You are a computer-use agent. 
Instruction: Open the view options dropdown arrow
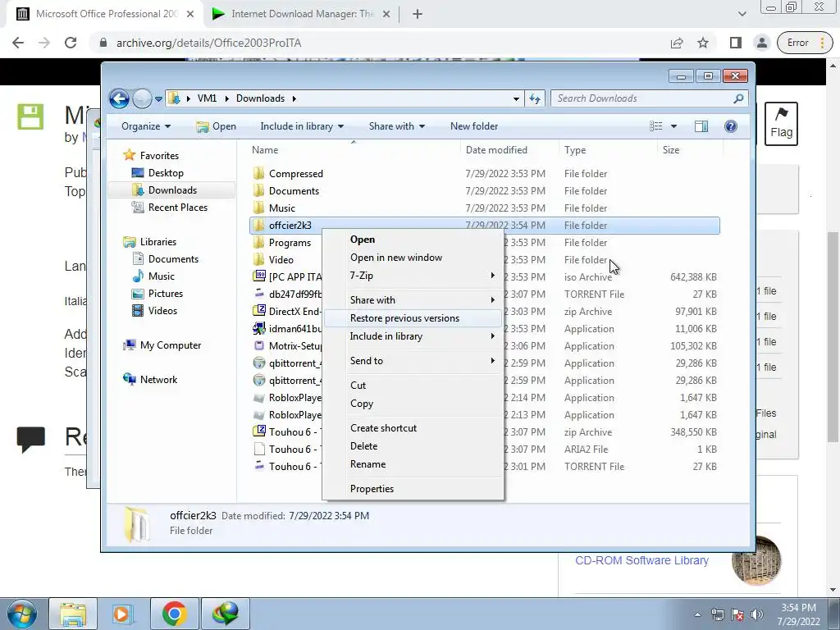673,126
